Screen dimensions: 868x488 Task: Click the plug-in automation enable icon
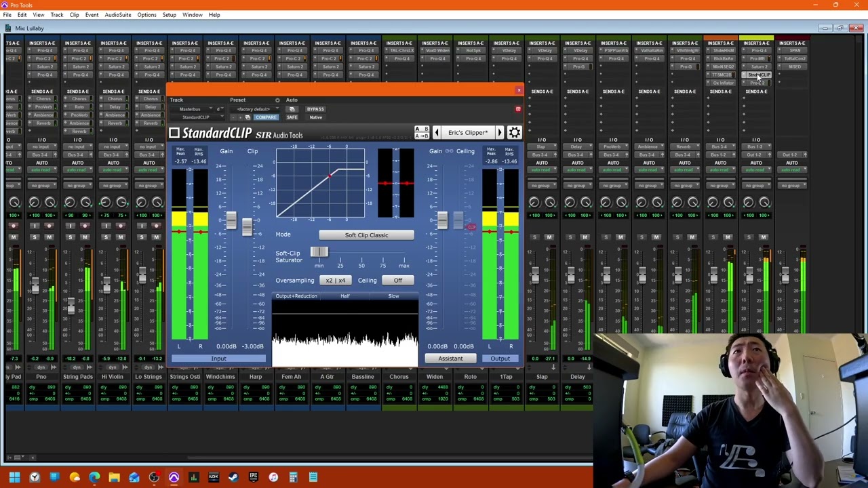click(x=292, y=109)
